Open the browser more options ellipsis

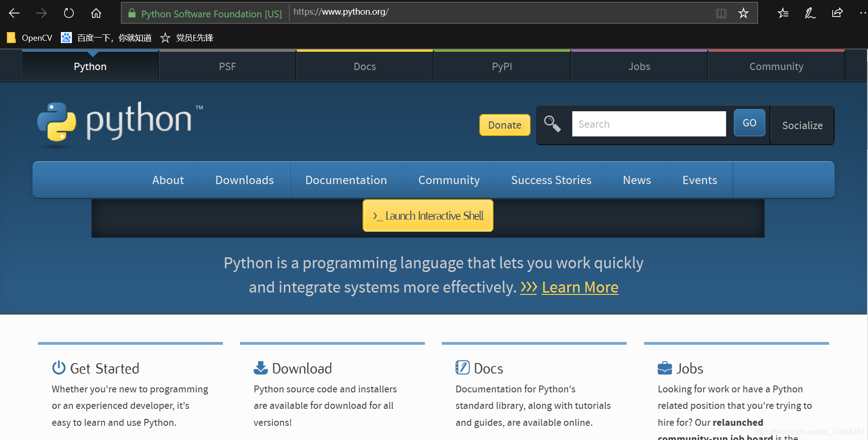coord(863,13)
